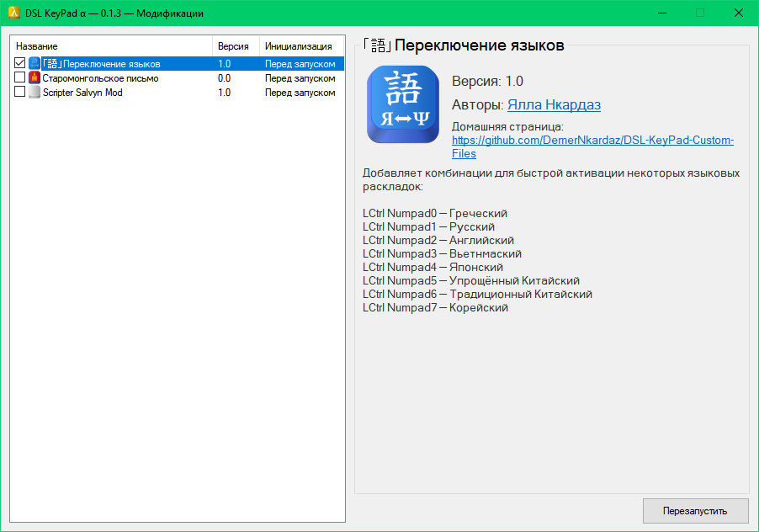
Task: Click the Старомонгольское письмо mod icon
Action: click(x=34, y=78)
